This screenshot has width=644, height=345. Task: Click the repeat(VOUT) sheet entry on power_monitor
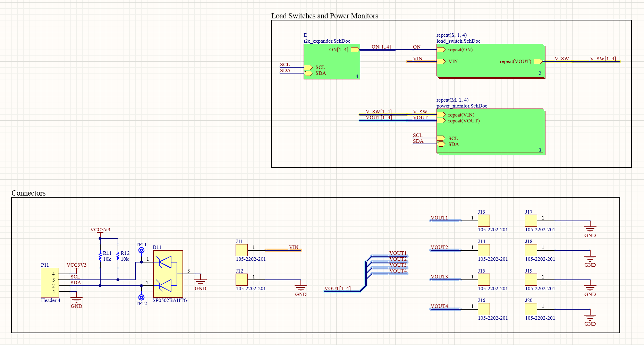click(x=441, y=121)
